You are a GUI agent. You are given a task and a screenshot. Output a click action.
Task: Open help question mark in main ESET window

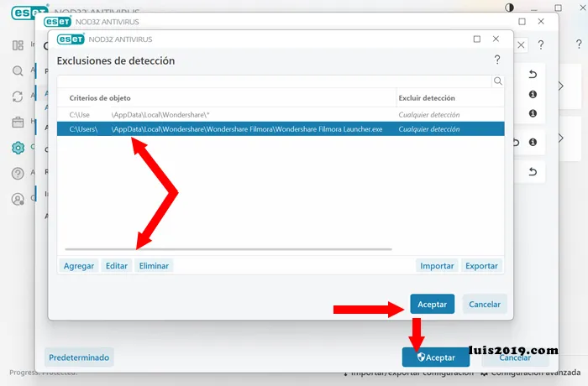(579, 44)
